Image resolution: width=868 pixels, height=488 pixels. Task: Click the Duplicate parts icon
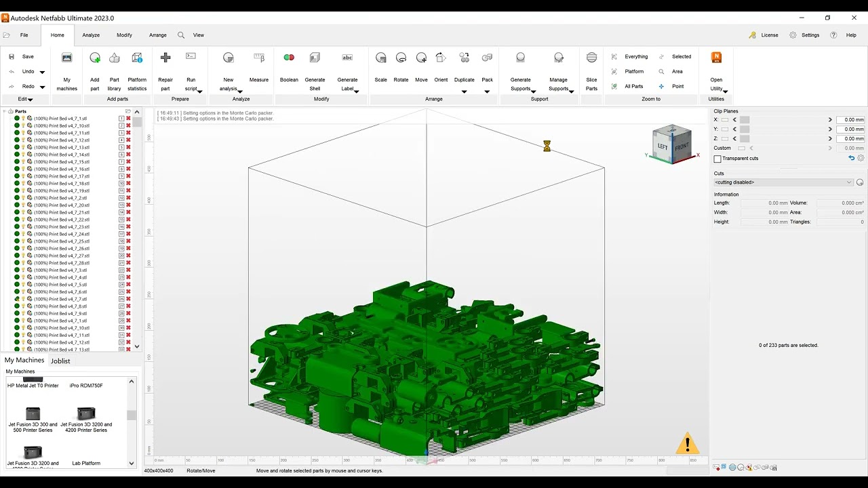(x=465, y=58)
